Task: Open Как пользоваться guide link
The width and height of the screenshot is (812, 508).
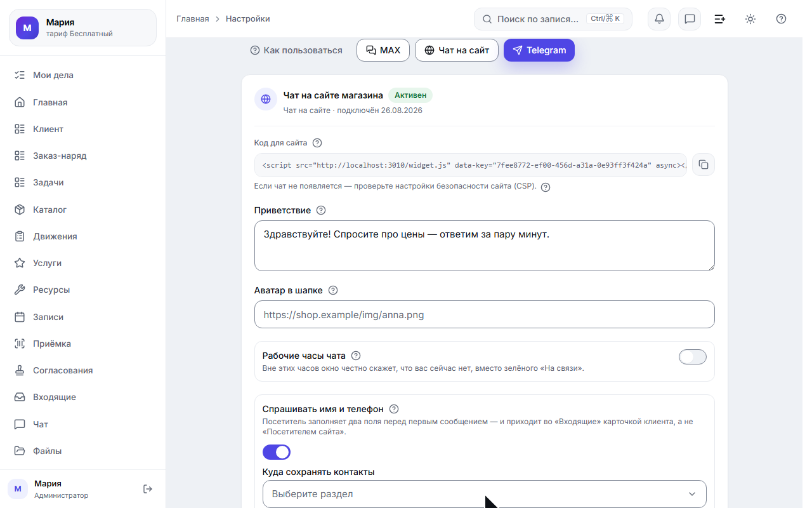Action: click(x=296, y=50)
